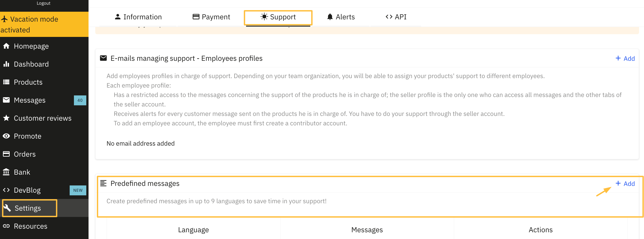Open the Homepage from the sidebar
The height and width of the screenshot is (239, 644).
[31, 46]
